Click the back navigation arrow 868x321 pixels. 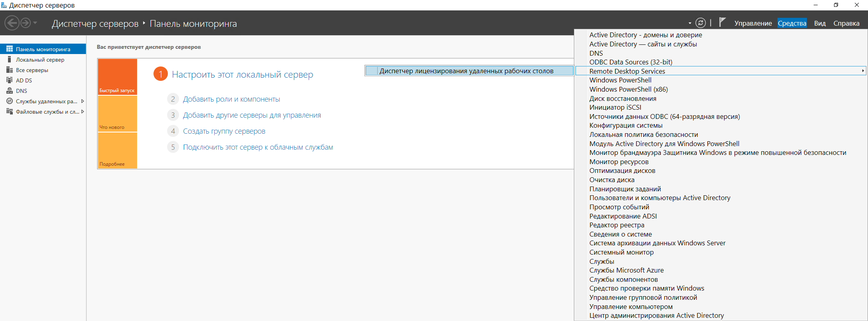coord(12,23)
